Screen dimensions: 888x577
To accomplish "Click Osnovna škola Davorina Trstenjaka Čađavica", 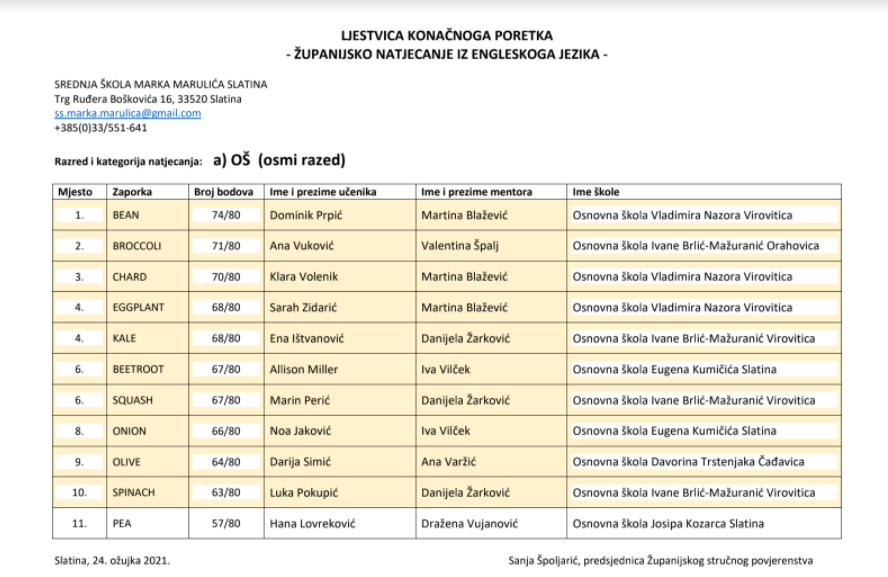I will pyautogui.click(x=688, y=462).
